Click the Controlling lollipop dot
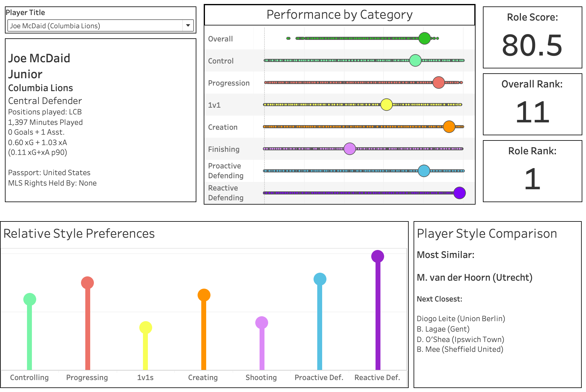586x392 pixels. click(30, 299)
